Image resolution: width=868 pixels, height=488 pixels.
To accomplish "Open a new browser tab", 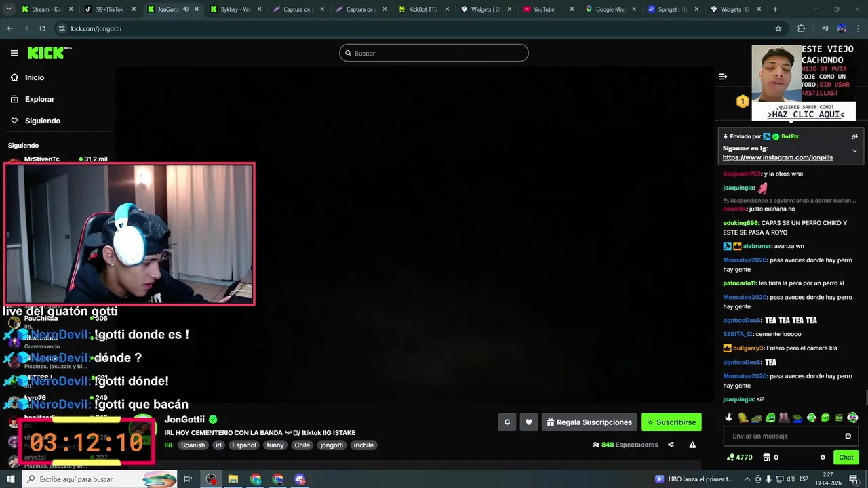I will point(775,9).
